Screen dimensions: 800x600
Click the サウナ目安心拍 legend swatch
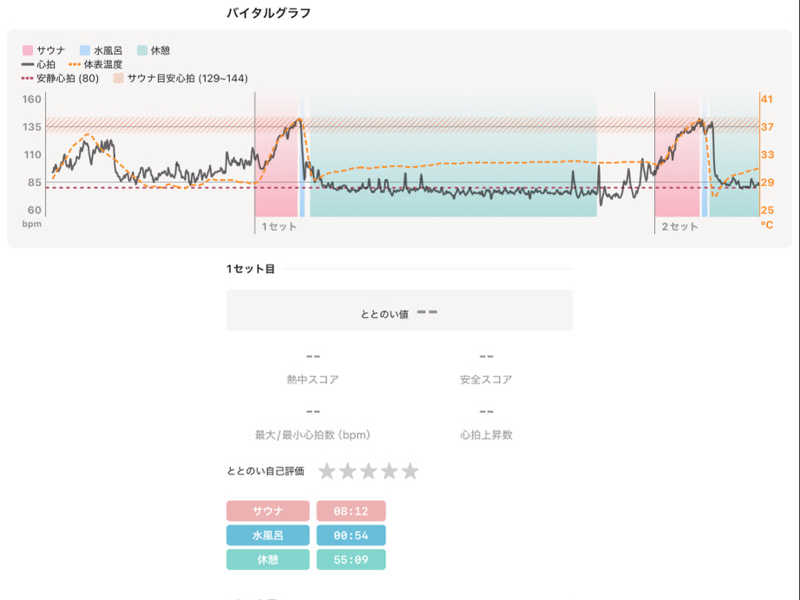tap(118, 79)
